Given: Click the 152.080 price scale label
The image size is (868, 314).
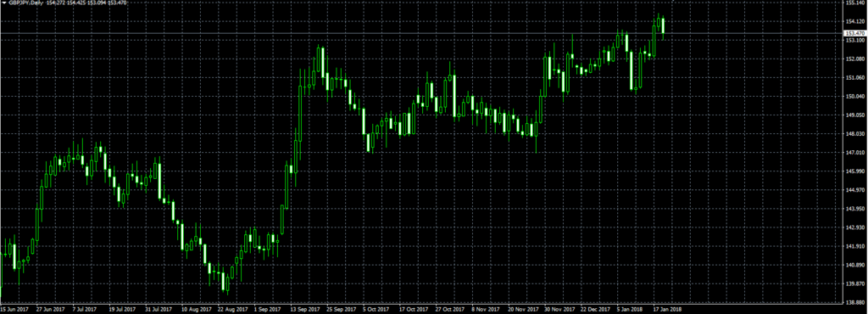Looking at the screenshot, I should [x=855, y=59].
